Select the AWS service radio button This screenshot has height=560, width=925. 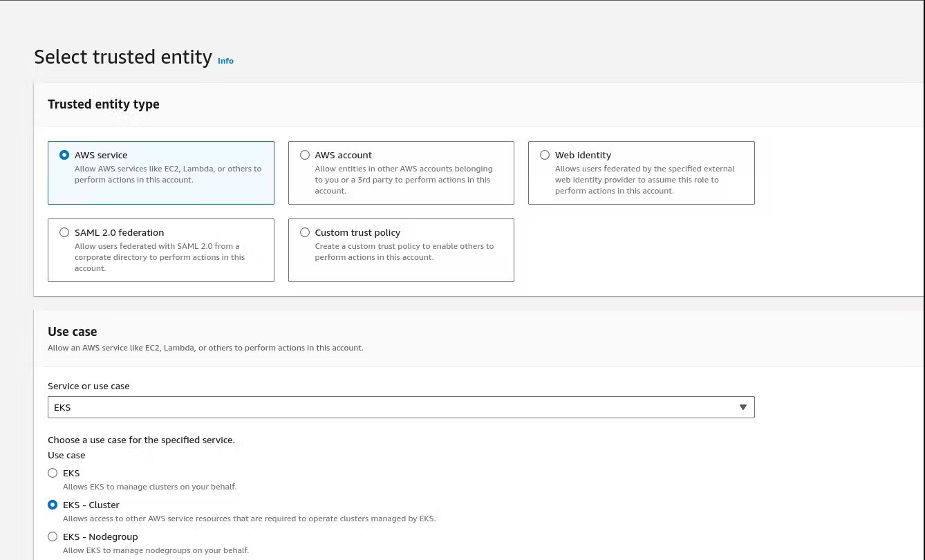[64, 156]
